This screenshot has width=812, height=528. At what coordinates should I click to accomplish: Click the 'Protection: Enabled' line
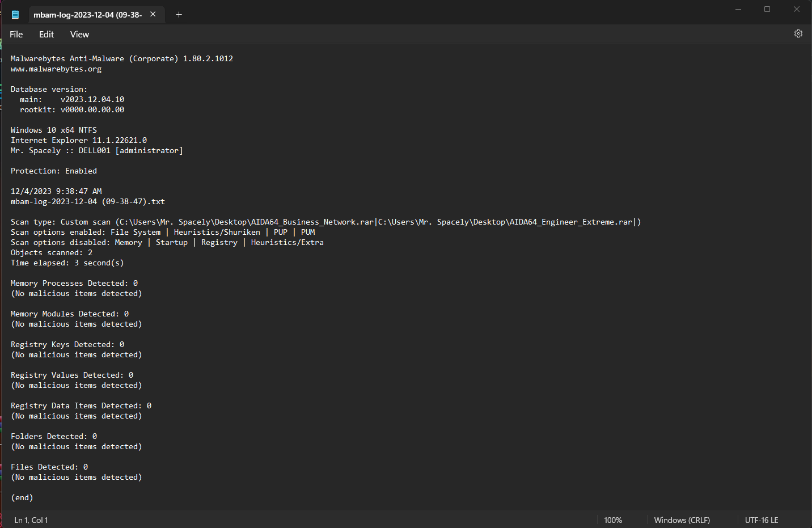tap(54, 171)
